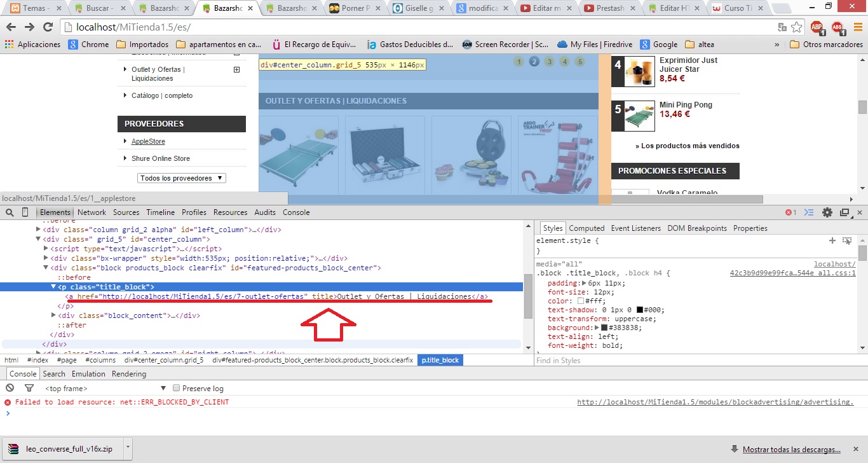This screenshot has width=868, height=463.
Task: Collapse the p title_block node
Action: [53, 287]
